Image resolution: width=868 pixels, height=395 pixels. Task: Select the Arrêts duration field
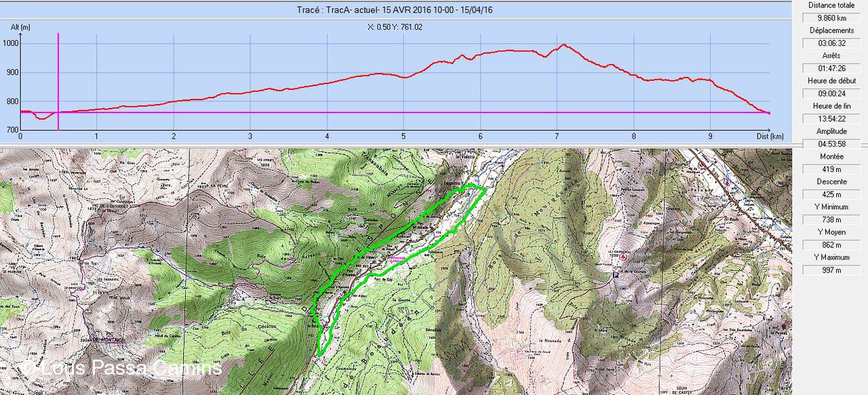point(831,68)
